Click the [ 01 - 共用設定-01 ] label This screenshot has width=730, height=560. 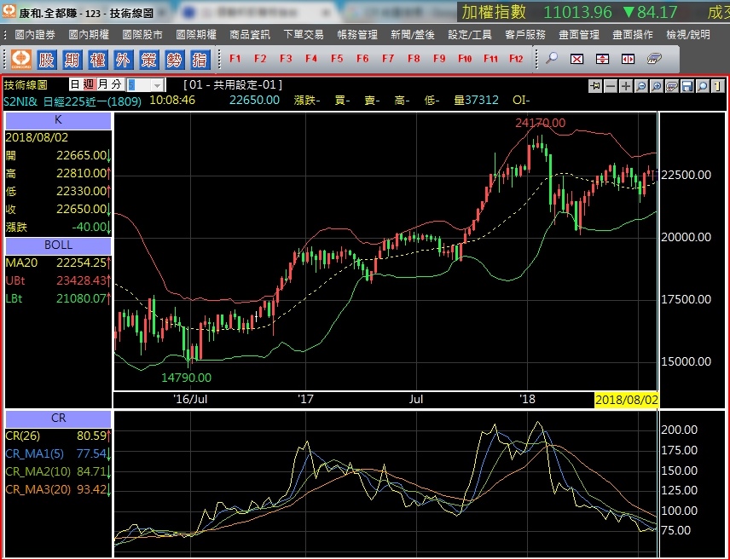(233, 84)
